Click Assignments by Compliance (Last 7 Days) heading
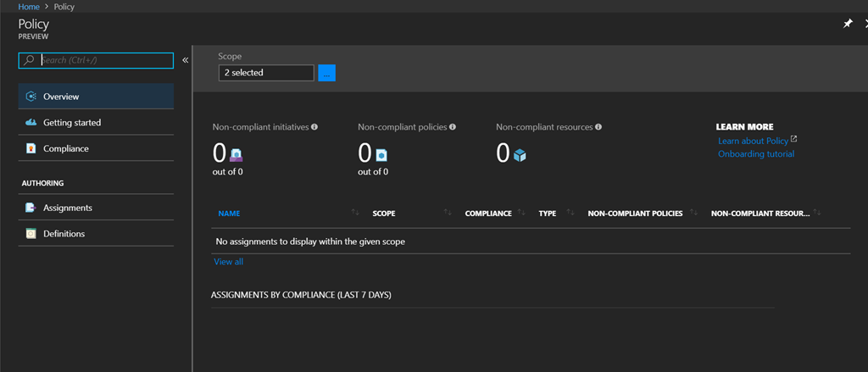868x372 pixels. click(x=301, y=295)
